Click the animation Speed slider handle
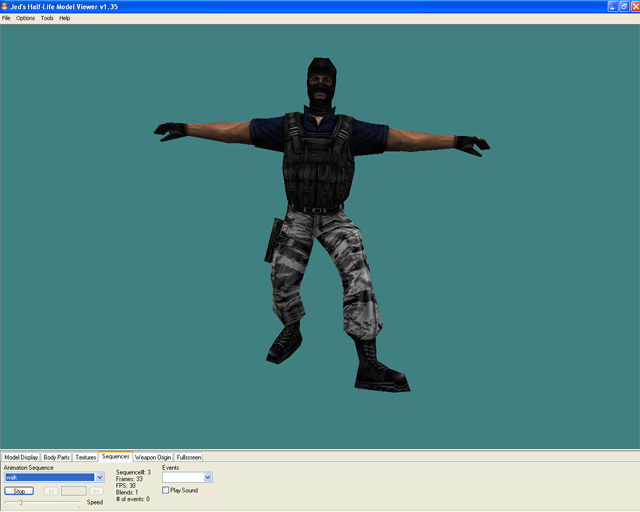The height and width of the screenshot is (512, 640). tap(20, 502)
